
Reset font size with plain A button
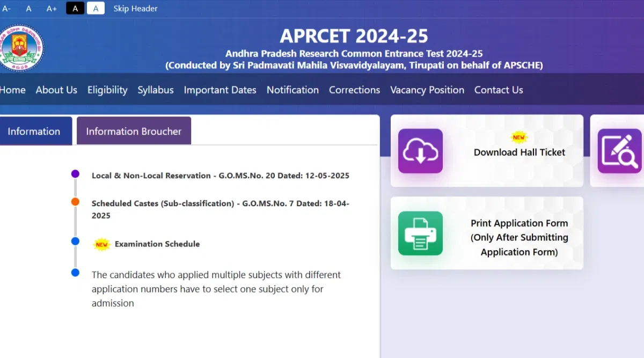[x=29, y=9]
